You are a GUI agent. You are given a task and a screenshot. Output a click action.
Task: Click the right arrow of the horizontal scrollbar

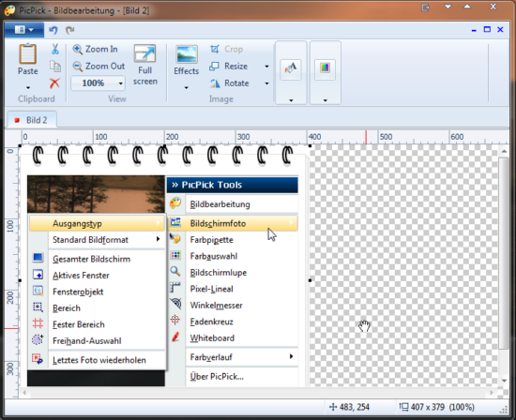(x=492, y=393)
